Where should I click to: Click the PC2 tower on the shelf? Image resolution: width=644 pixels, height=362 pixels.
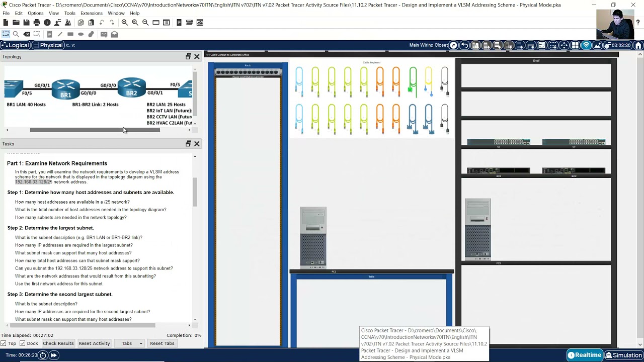coord(477,229)
